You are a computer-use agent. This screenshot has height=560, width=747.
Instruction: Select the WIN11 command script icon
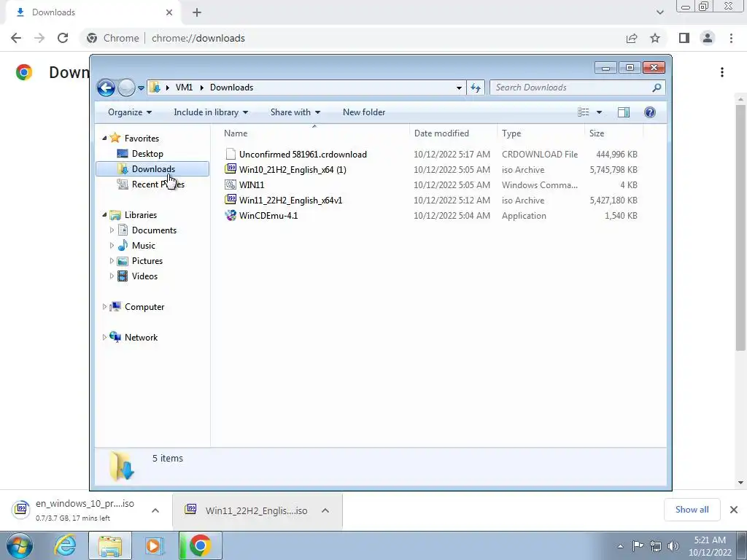231,184
